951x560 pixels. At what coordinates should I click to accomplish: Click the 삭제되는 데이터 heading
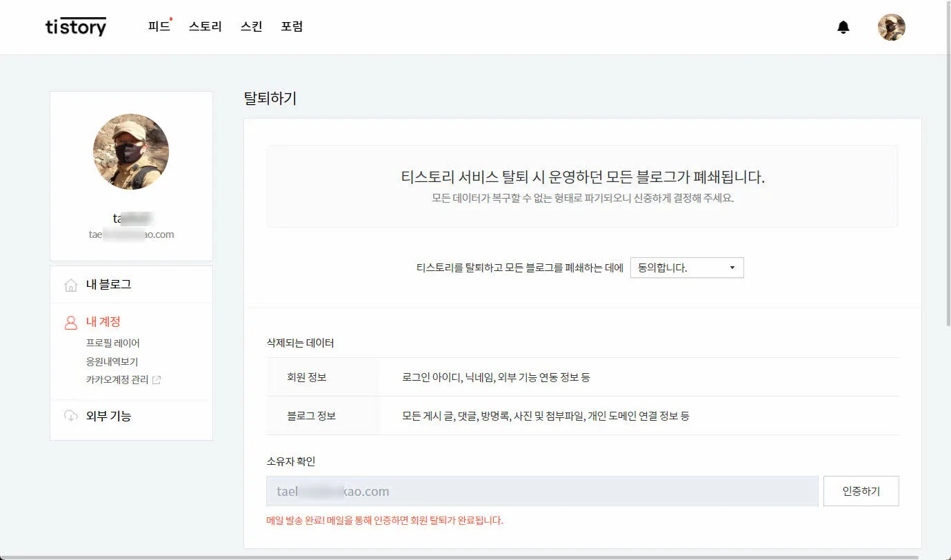[x=301, y=343]
